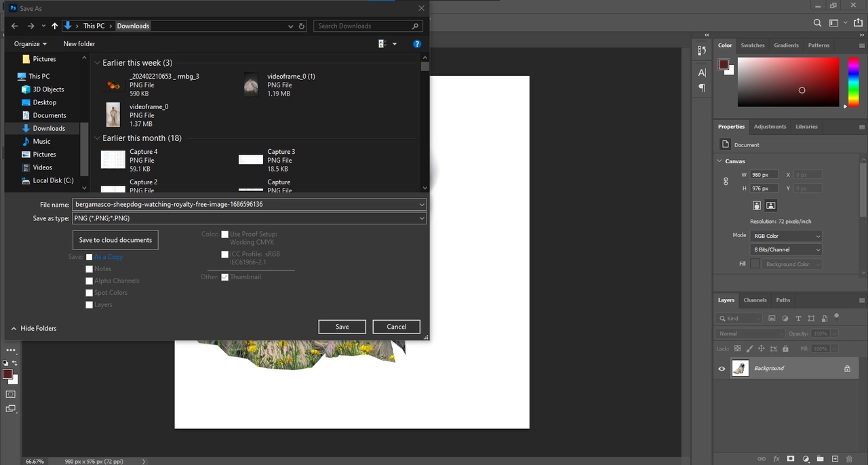The width and height of the screenshot is (868, 465).
Task: Open the Paragraph panel icon
Action: coord(702,88)
